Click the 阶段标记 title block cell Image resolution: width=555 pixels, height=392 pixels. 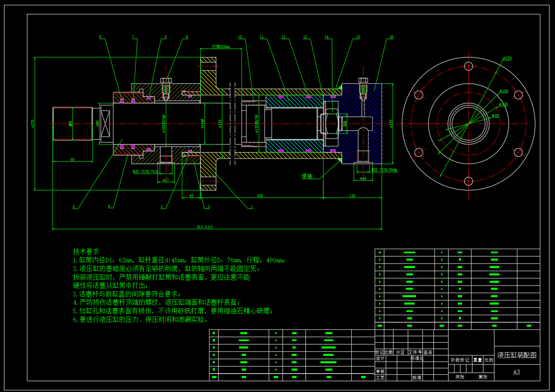point(460,360)
